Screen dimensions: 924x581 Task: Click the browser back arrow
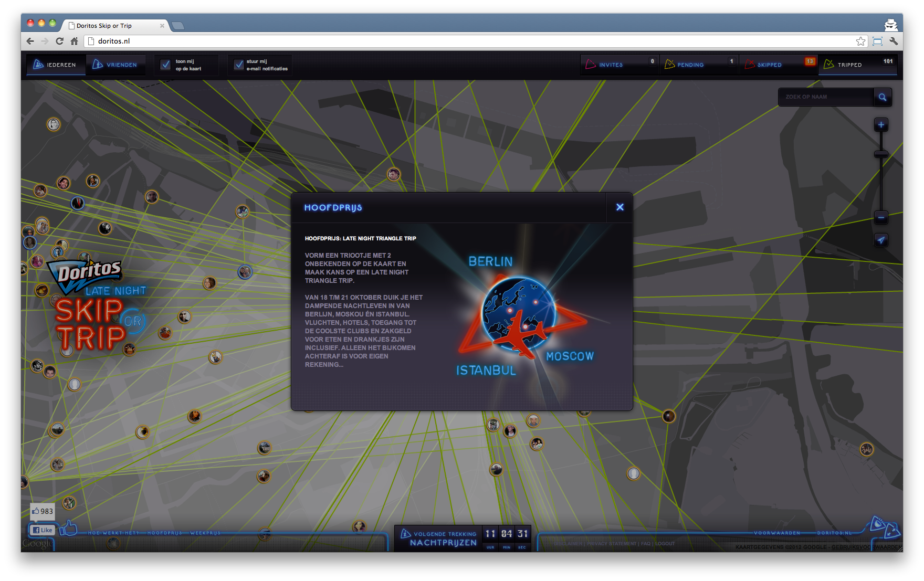pyautogui.click(x=30, y=41)
